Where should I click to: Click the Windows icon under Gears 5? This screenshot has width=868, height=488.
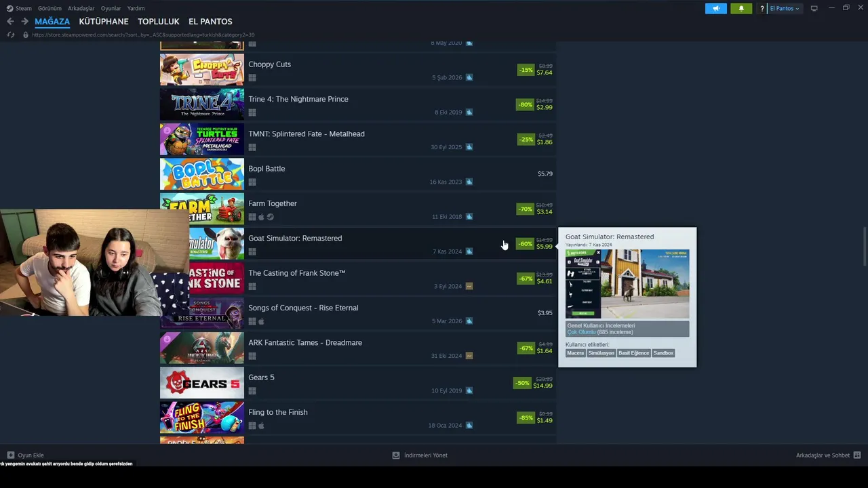click(x=252, y=391)
